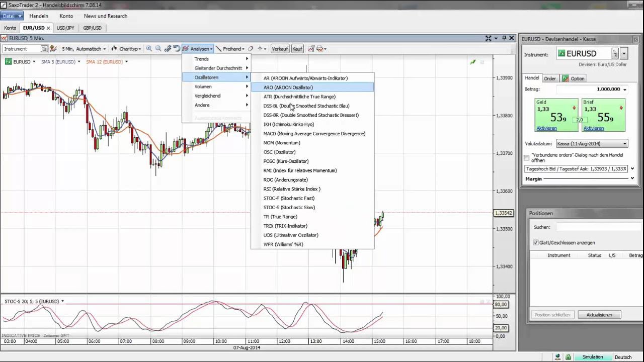Click the Fx icon of EURUSD chart legend
This screenshot has width=644, height=362.
(x=9, y=62)
